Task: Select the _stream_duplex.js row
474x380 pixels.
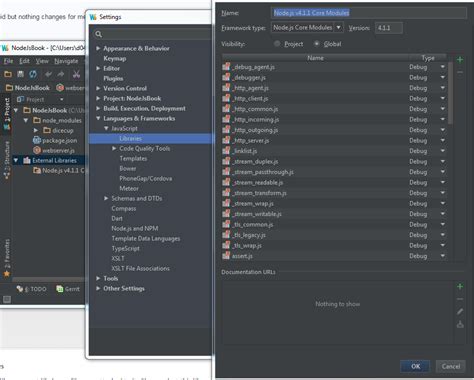Action: tap(334, 161)
